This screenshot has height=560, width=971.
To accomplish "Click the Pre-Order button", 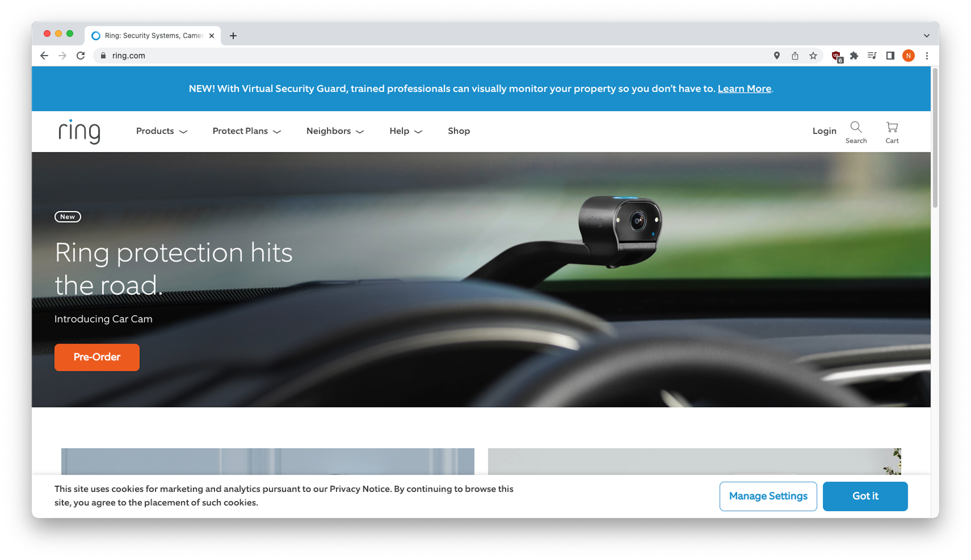I will click(x=97, y=357).
